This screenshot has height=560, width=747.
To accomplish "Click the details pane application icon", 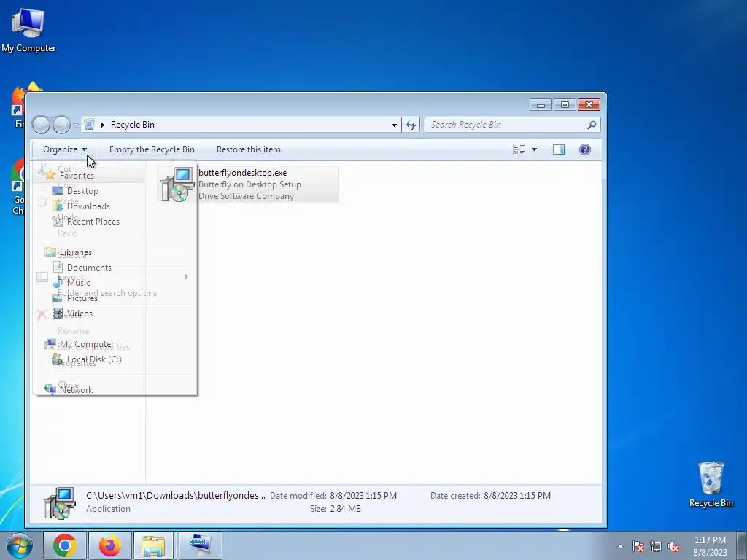I will pyautogui.click(x=60, y=503).
